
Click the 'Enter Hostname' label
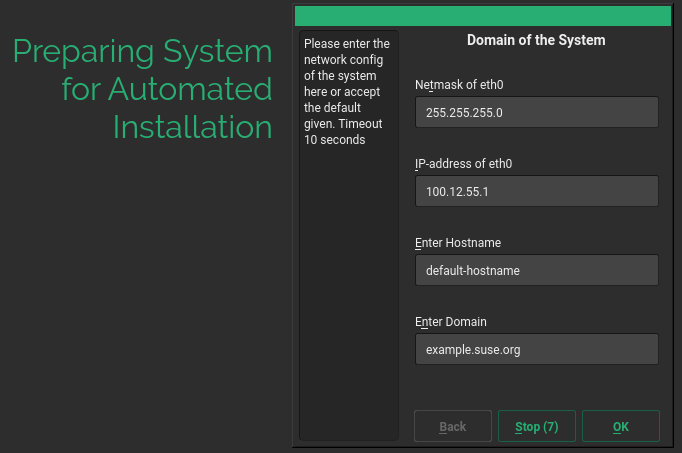[457, 242]
